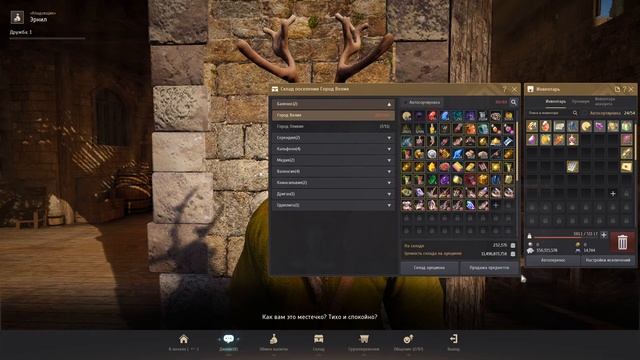The height and width of the screenshot is (360, 640).
Task: Click the NPC portrait icon next to Эрнил
Action: coord(17,17)
